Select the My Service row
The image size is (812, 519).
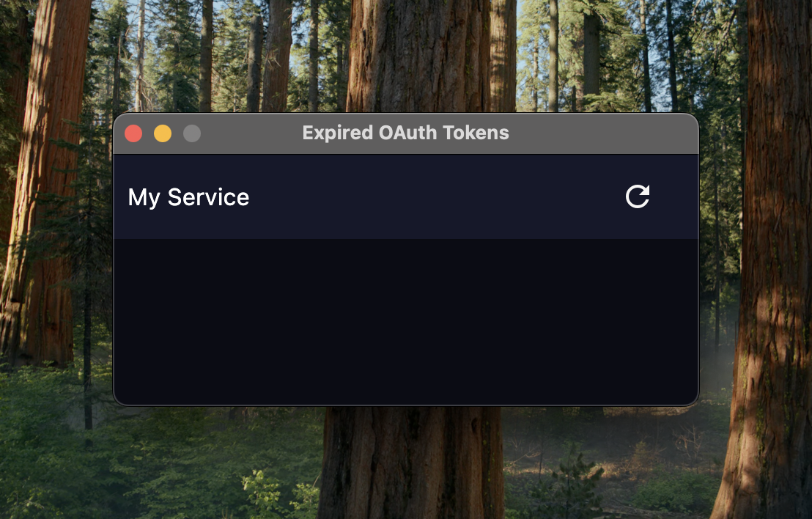pos(406,197)
